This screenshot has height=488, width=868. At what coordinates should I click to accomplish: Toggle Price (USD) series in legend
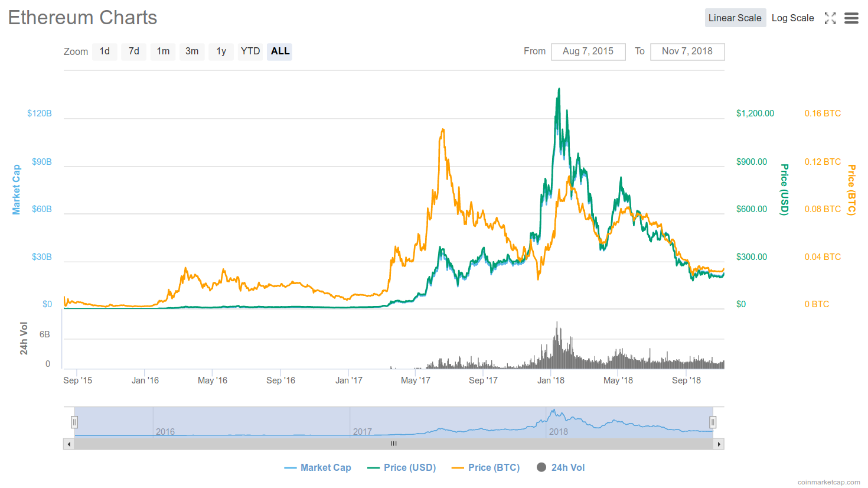pyautogui.click(x=402, y=467)
